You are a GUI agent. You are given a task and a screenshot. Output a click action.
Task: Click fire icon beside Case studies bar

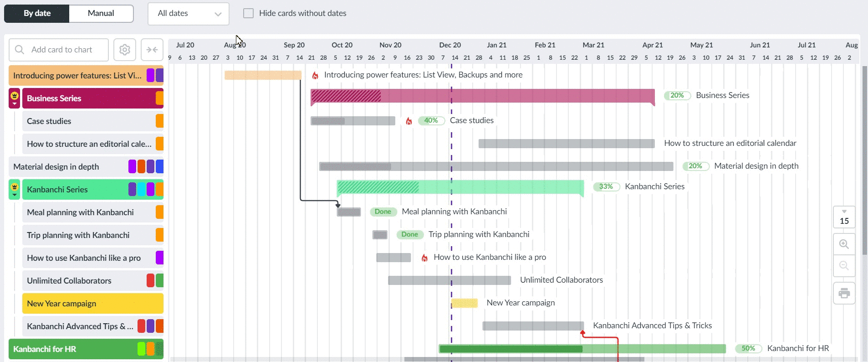(409, 121)
